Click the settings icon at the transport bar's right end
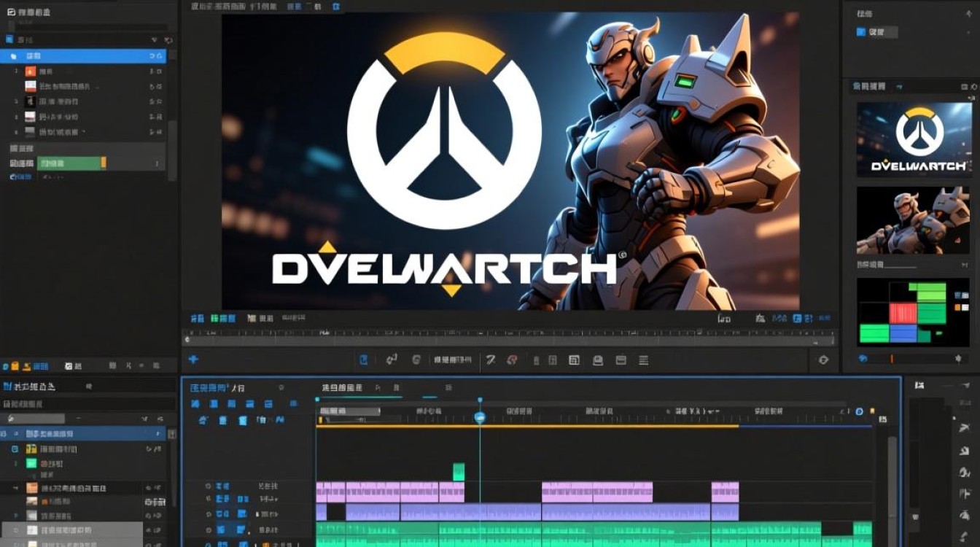The image size is (980, 547). coord(824,360)
